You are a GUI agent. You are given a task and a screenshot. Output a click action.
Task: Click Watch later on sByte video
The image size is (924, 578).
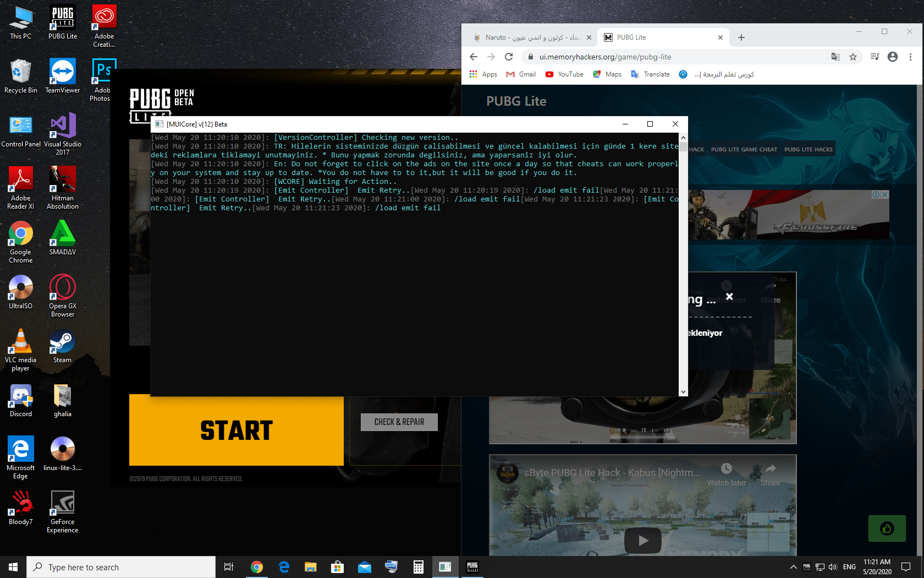tap(727, 475)
